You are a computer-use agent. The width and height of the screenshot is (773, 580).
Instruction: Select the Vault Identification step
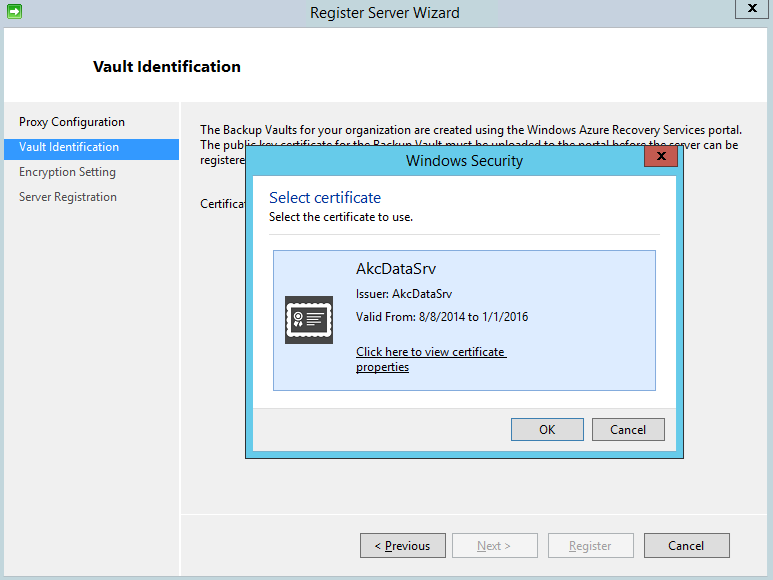(x=92, y=149)
